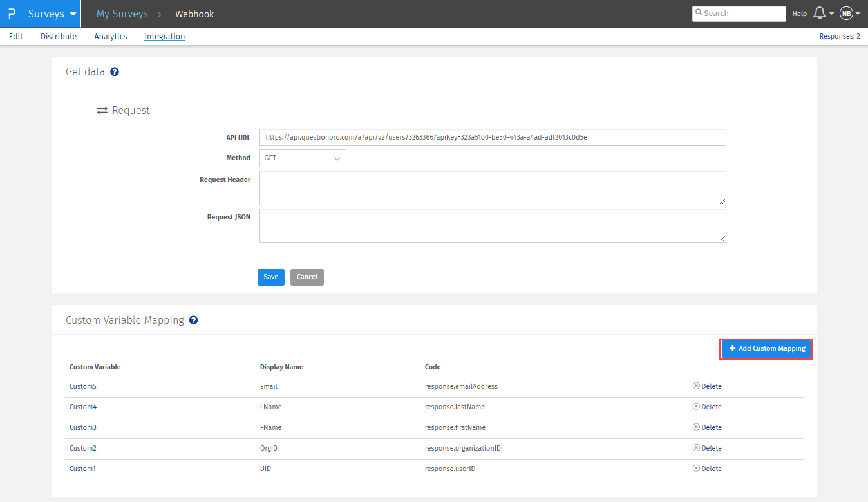Focus the API URL field
This screenshot has width=868, height=502.
click(x=493, y=138)
